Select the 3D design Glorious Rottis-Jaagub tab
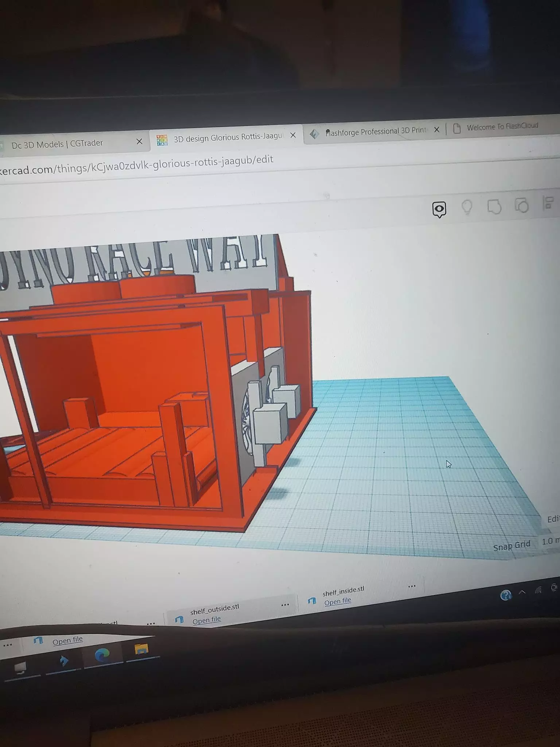The image size is (560, 747). pos(228,138)
